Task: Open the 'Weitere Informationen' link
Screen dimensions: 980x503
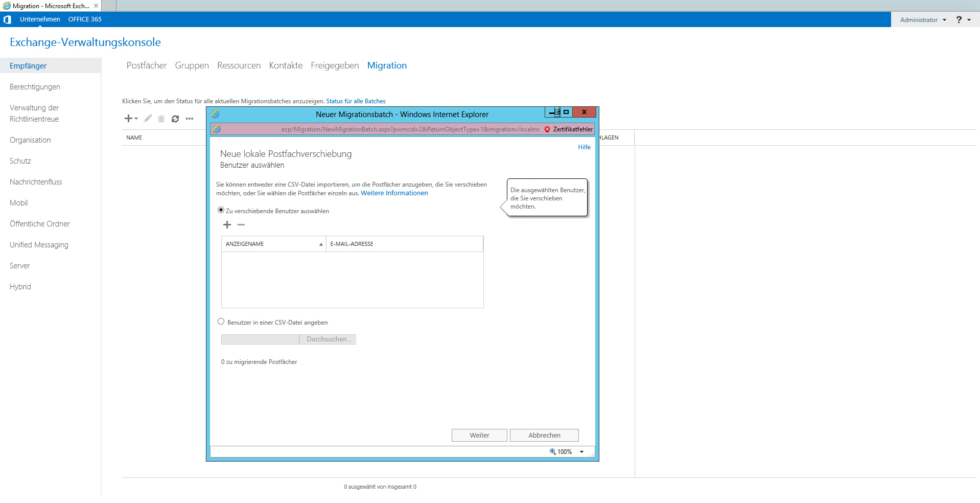Action: click(x=394, y=193)
